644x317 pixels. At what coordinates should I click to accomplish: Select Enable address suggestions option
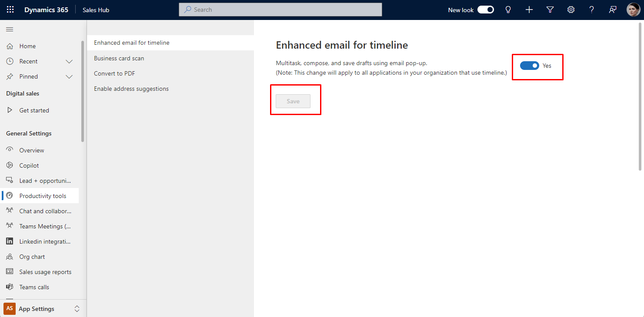[x=131, y=89]
